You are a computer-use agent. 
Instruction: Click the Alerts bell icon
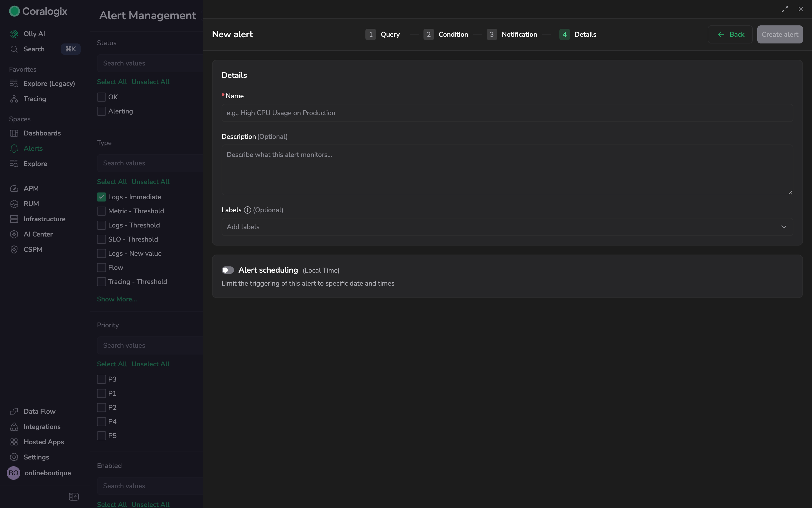click(x=14, y=148)
